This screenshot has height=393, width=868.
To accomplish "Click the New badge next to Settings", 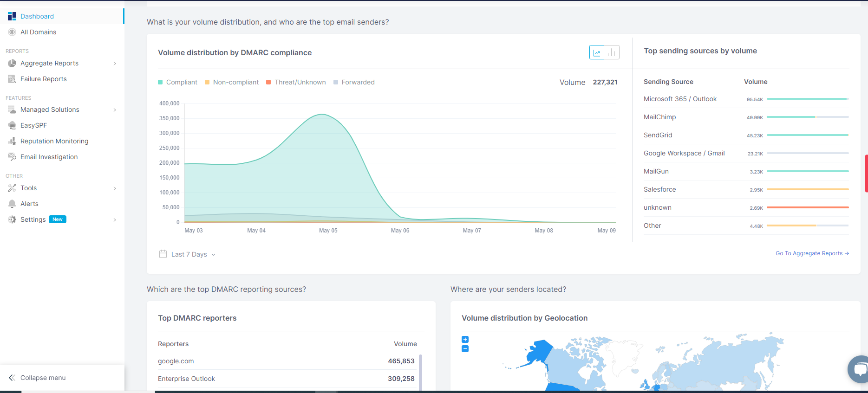I will [x=58, y=219].
